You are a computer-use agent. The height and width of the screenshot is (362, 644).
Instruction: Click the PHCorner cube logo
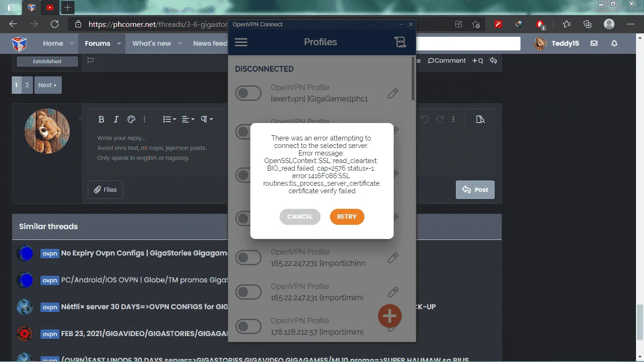pos(19,43)
